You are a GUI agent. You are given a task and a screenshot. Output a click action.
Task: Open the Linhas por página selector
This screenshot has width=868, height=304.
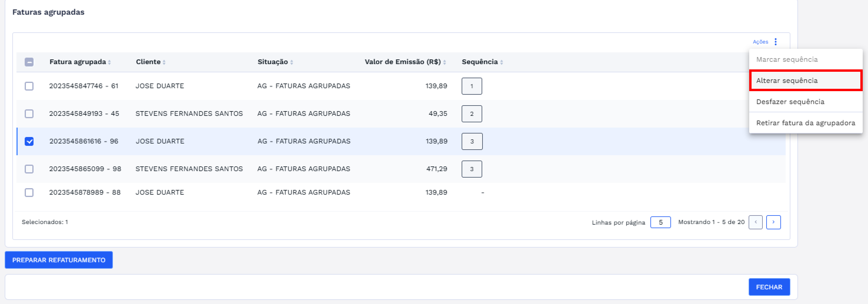click(x=660, y=223)
